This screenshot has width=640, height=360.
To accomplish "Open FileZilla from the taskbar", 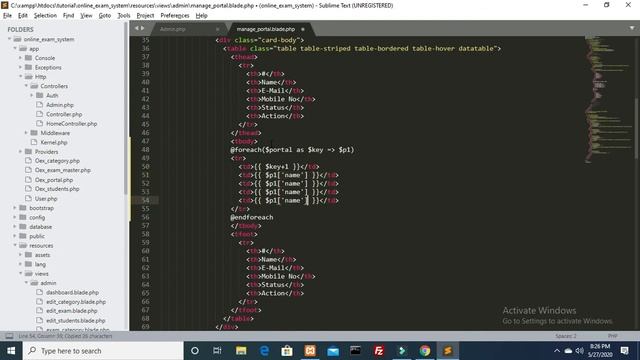I will [379, 351].
